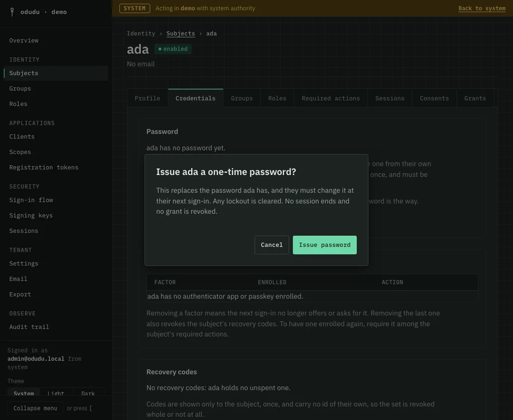Open Clients under Applications
The image size is (513, 420).
(56, 137)
